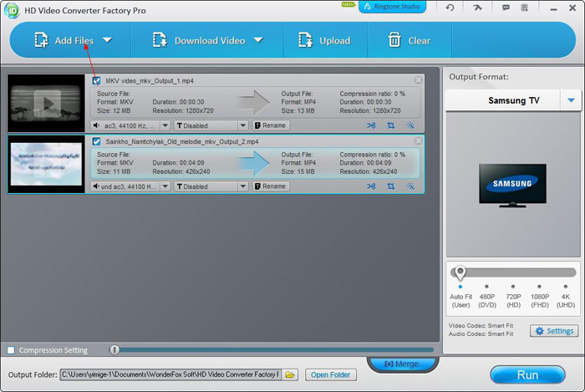Open the register icon next to feedback
This screenshot has height=392, width=585.
tap(525, 8)
